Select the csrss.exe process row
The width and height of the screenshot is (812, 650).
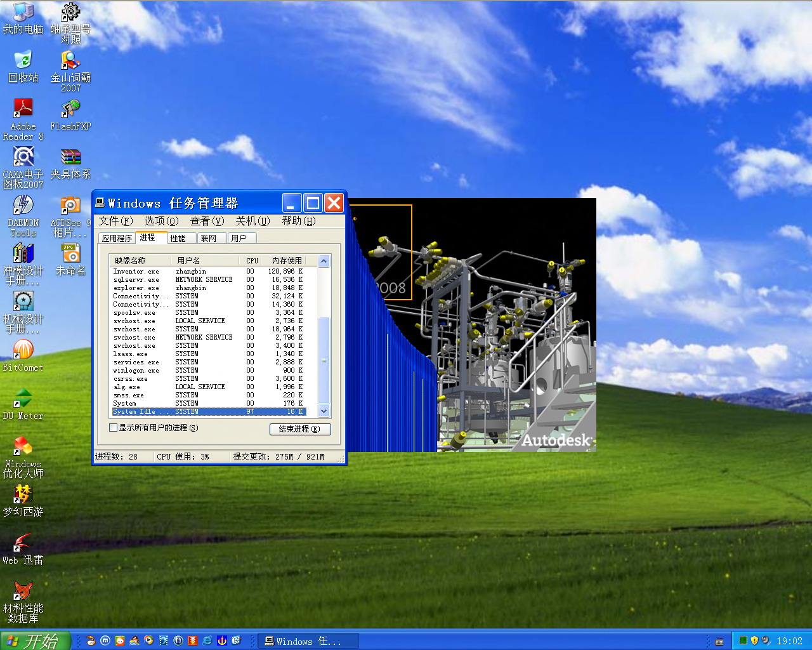coord(208,378)
